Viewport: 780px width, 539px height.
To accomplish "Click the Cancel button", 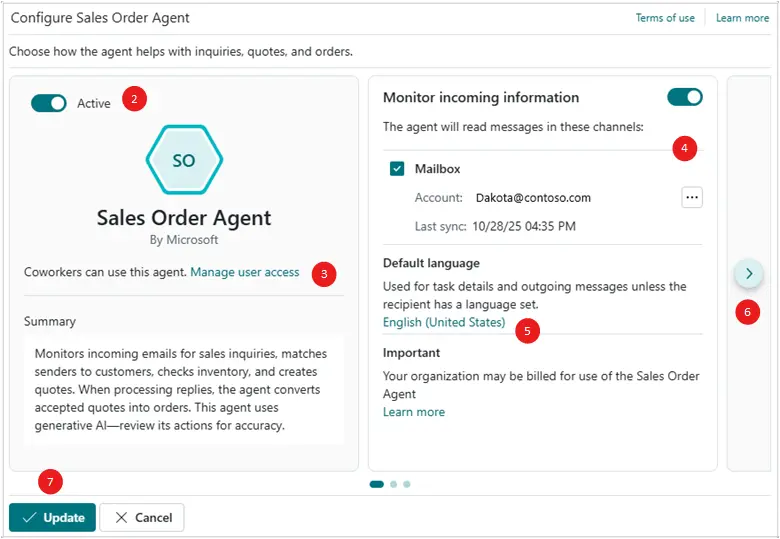I will click(x=142, y=517).
